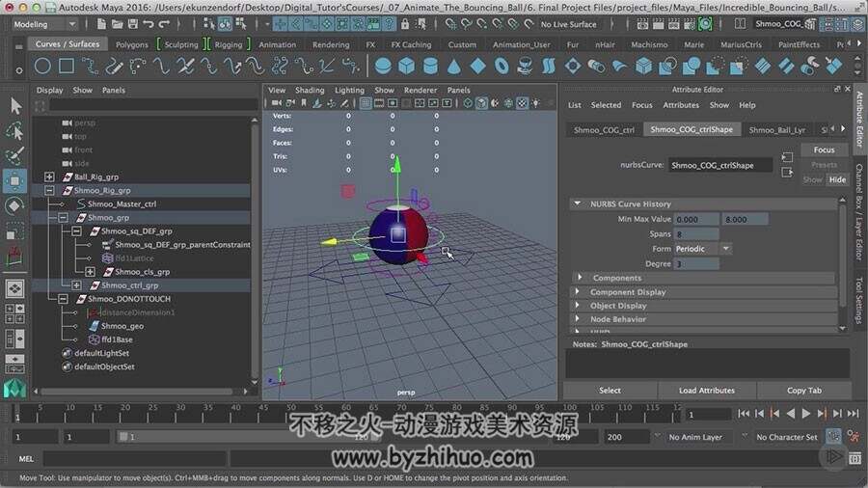Click the Save Scene disk icon
The image size is (868, 488).
tap(133, 24)
